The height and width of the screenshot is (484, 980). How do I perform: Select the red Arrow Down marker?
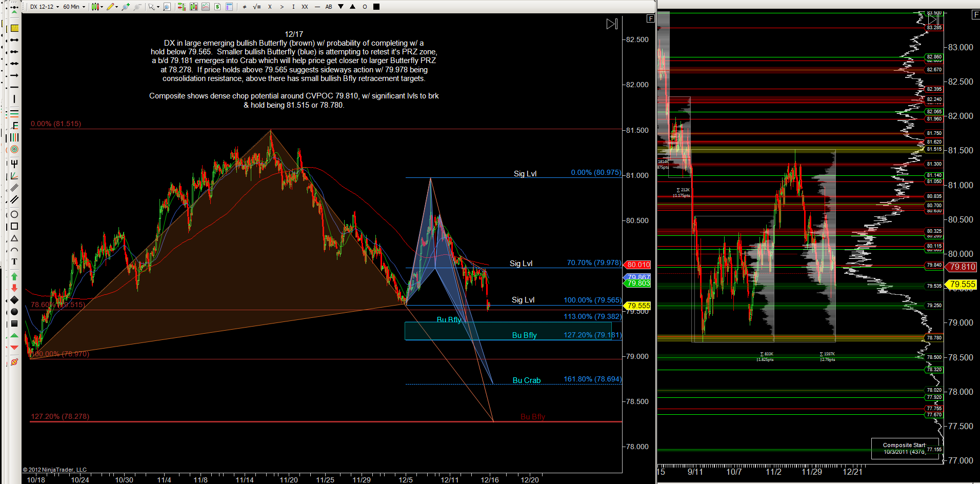(14, 288)
